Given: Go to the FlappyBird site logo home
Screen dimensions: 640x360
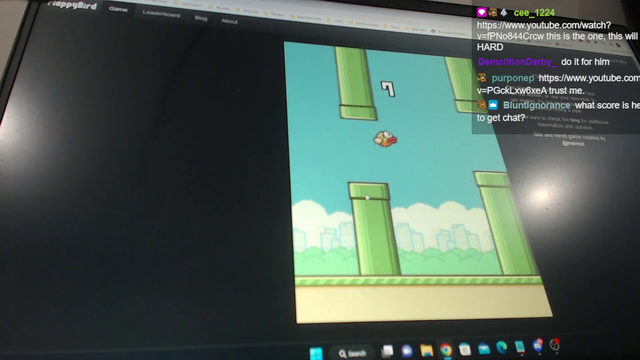Looking at the screenshot, I should click(x=72, y=5).
